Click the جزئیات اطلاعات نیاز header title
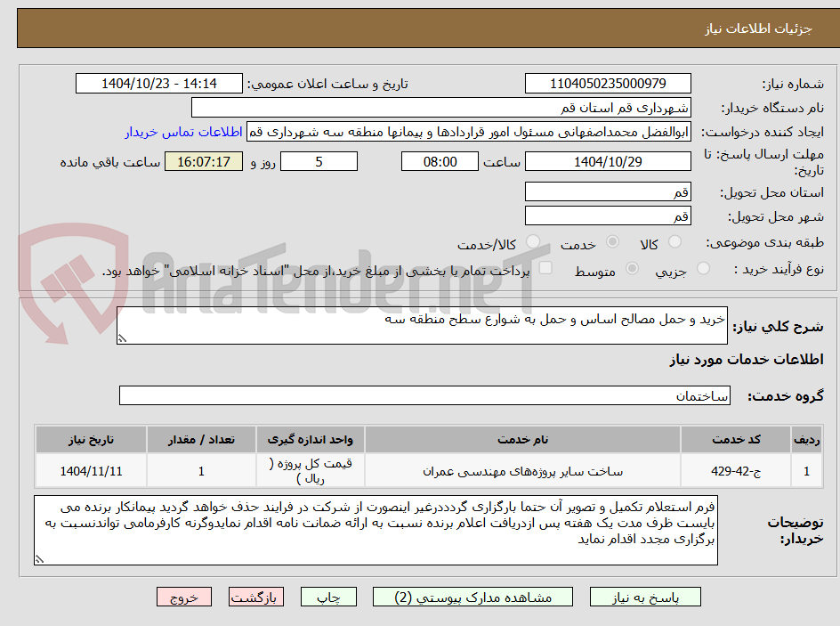The width and height of the screenshot is (840, 626). click(x=758, y=28)
